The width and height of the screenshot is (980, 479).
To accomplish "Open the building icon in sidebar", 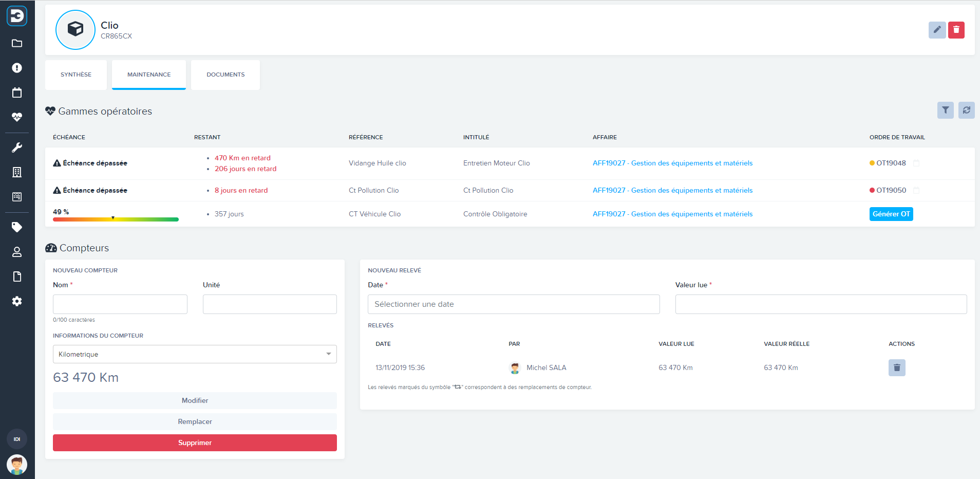I will [17, 172].
